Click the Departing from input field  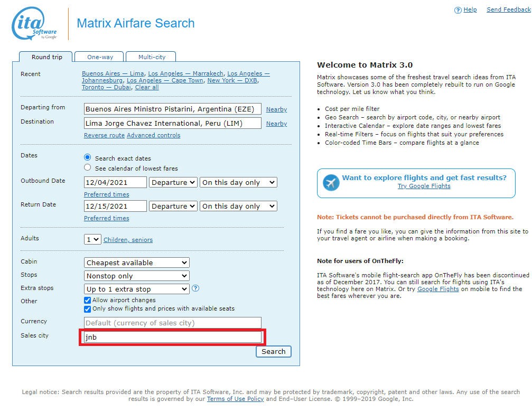click(172, 109)
